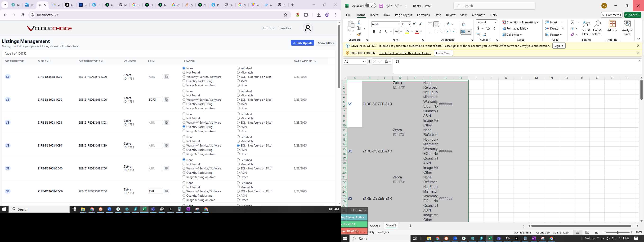Screen dimensions: 644x242
Task: Select 'Image Missing on Amz' for Z1RE-DS3608-2C00
Action: (x=184, y=177)
